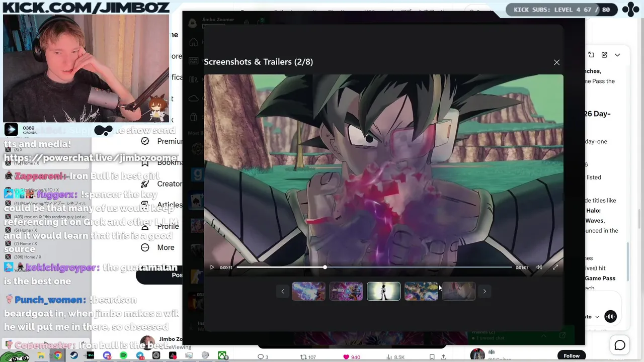
Task: Open the first trailer thumbnail
Action: [308, 291]
